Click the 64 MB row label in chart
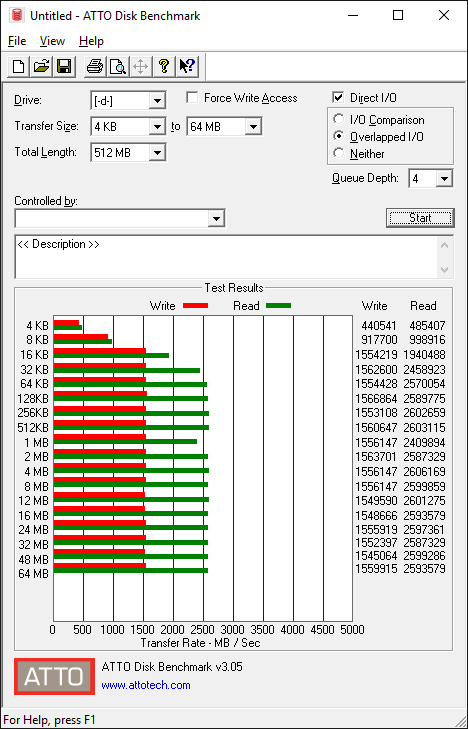This screenshot has width=468, height=729. 33,574
